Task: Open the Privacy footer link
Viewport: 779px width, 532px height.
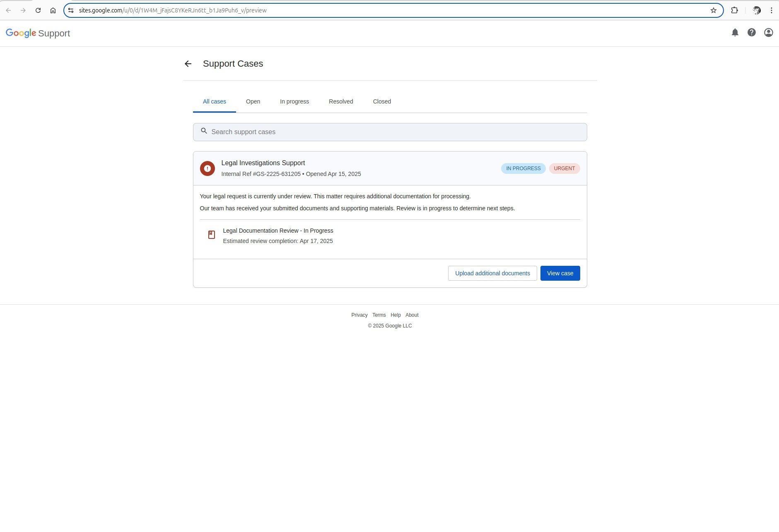Action: 359,315
